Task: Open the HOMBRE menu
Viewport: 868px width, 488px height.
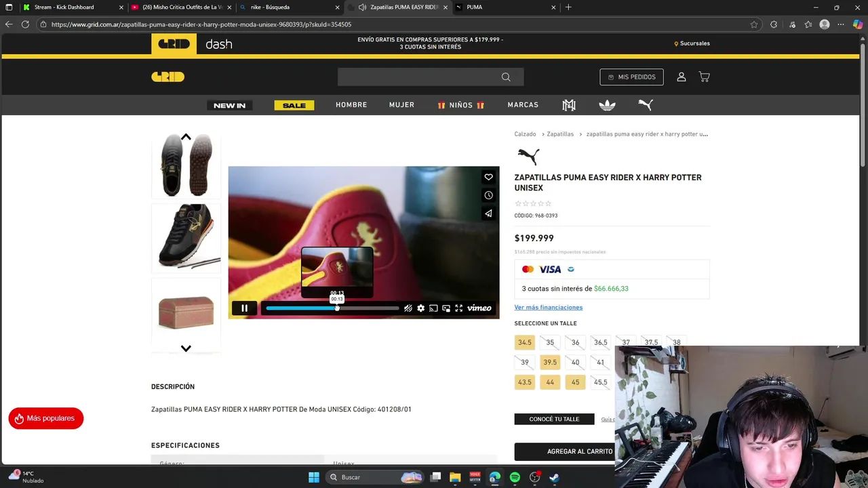Action: (351, 105)
